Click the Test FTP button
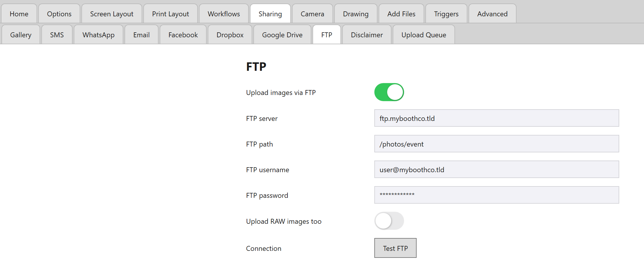 coord(395,248)
